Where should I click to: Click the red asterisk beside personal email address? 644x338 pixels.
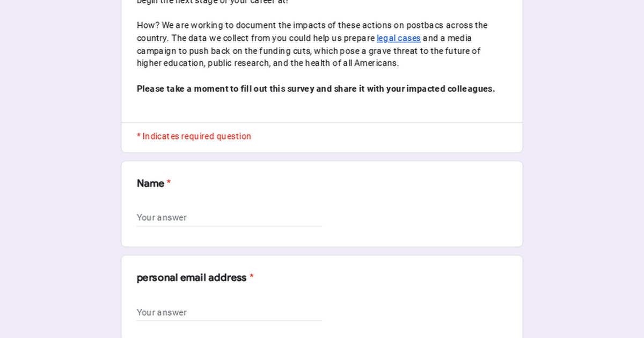[x=252, y=278]
